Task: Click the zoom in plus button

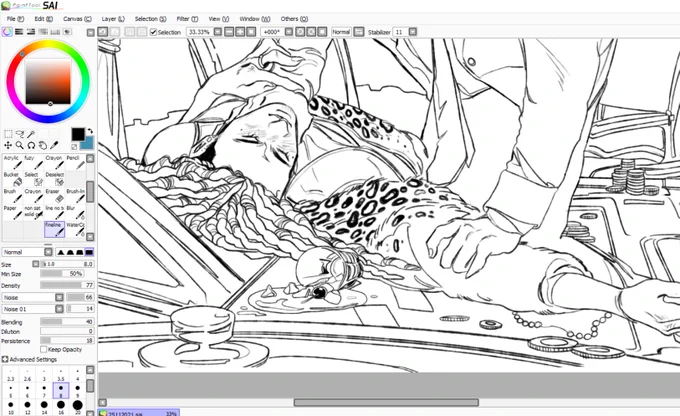Action: click(x=240, y=32)
